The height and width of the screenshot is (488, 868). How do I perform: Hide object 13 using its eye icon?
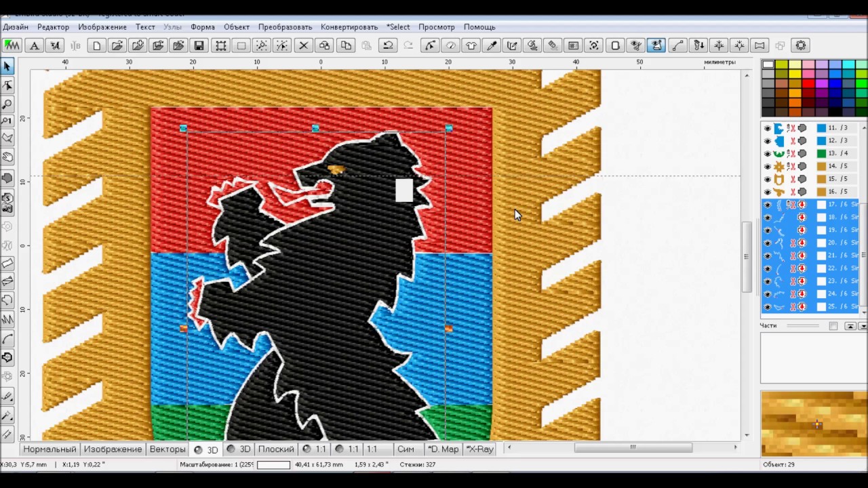coord(768,154)
